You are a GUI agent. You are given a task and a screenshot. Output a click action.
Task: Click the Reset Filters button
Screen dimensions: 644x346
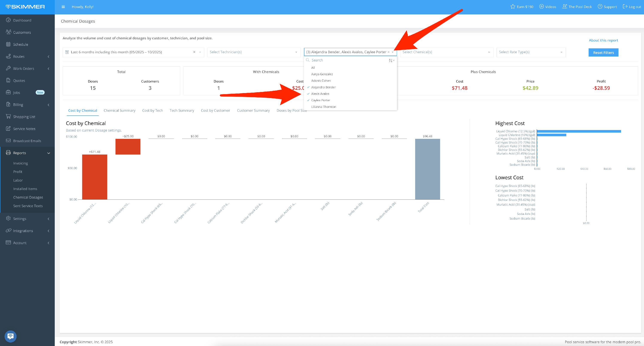point(603,53)
